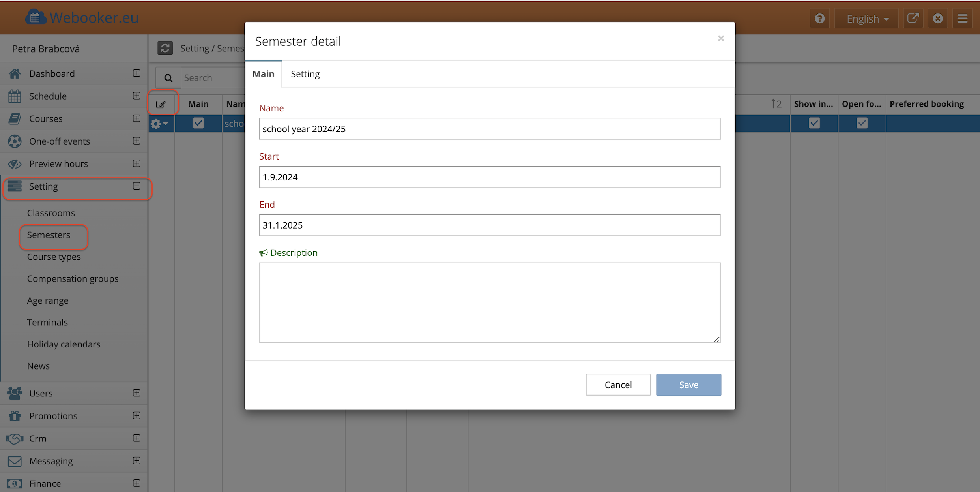
Task: Switch to the Setting tab in the dialog
Action: (305, 74)
